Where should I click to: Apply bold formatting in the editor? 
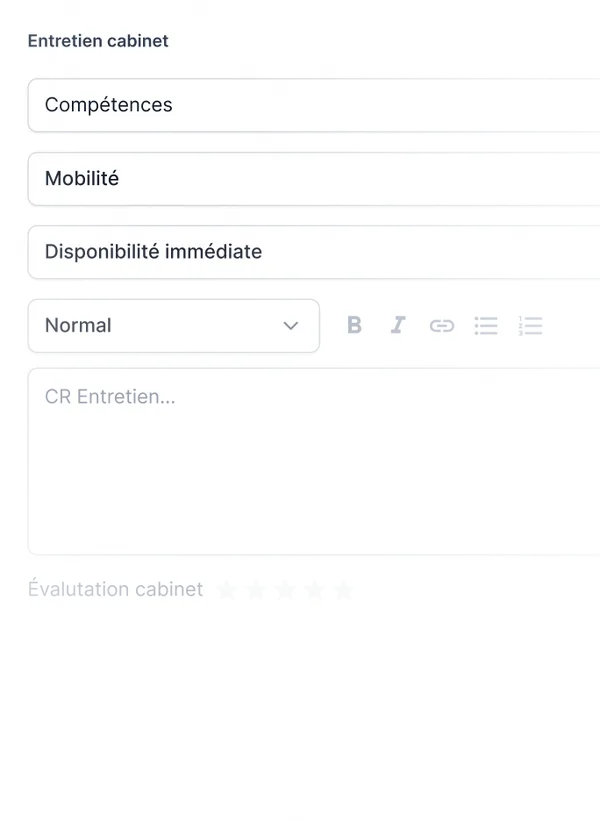pos(354,325)
